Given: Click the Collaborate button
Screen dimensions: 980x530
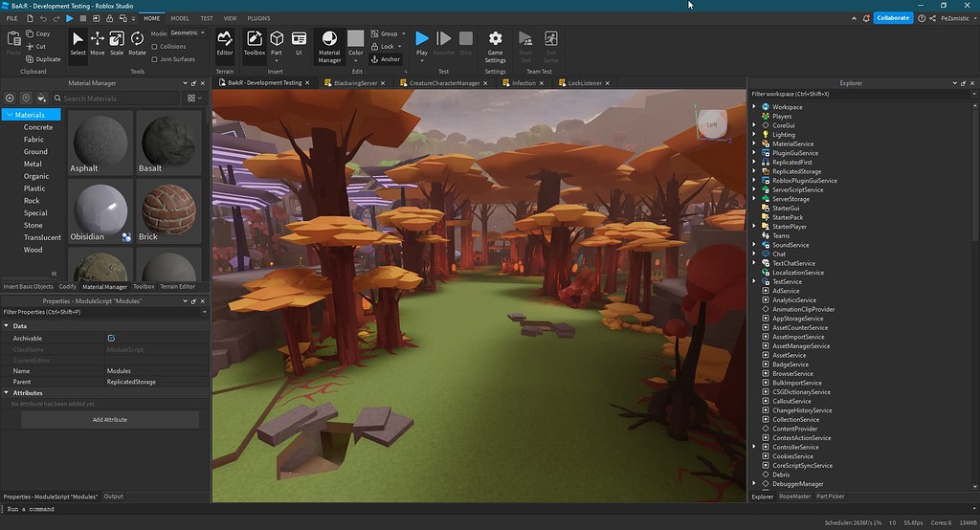Looking at the screenshot, I should pos(893,18).
